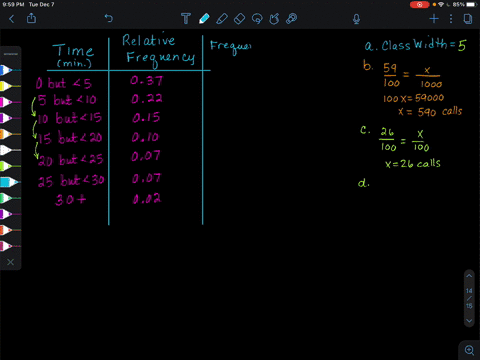
Task: Undo the last stroke
Action: tap(109, 18)
